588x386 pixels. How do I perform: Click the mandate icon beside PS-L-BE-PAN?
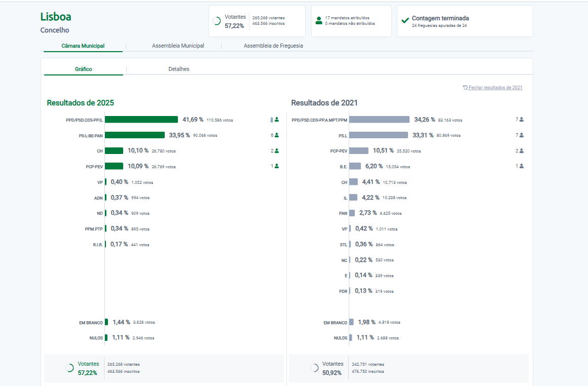coord(277,135)
